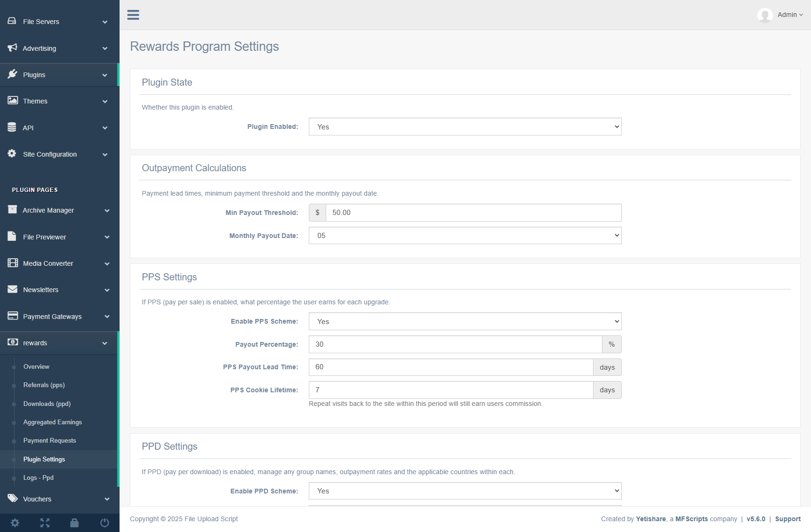Open the Enable PPD Scheme dropdown
811x532 pixels.
tap(465, 491)
